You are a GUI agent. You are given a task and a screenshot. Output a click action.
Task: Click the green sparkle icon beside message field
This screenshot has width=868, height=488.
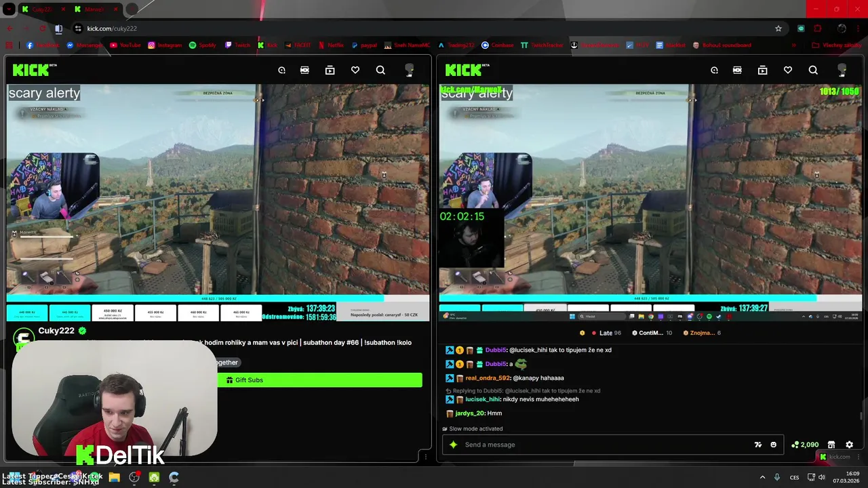454,445
